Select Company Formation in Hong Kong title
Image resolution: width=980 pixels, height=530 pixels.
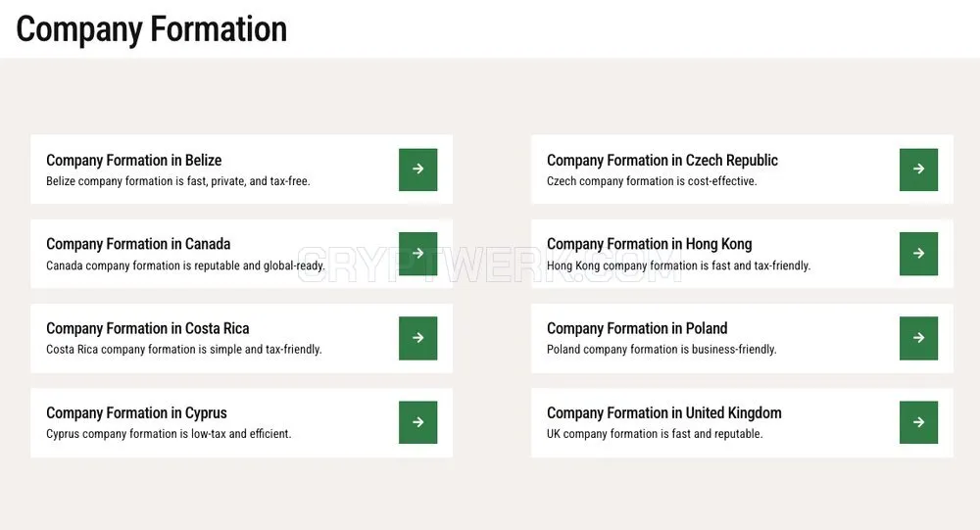pos(650,244)
